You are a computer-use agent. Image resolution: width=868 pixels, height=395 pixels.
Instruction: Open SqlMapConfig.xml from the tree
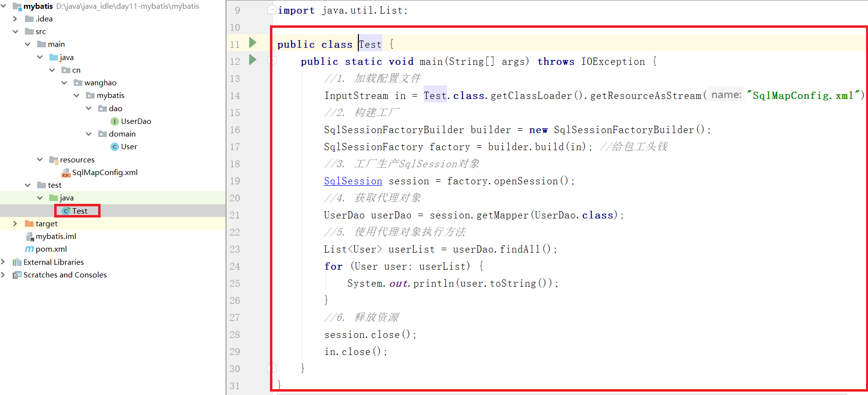pyautogui.click(x=105, y=173)
